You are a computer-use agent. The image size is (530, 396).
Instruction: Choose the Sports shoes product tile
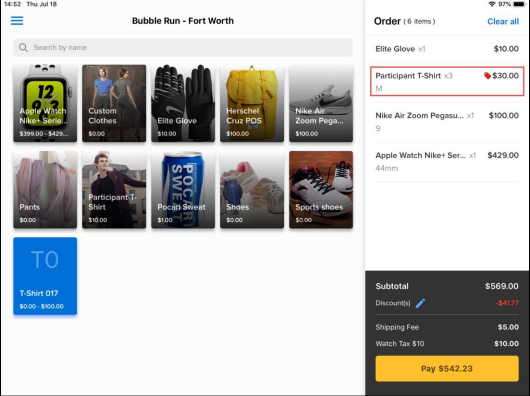point(321,190)
